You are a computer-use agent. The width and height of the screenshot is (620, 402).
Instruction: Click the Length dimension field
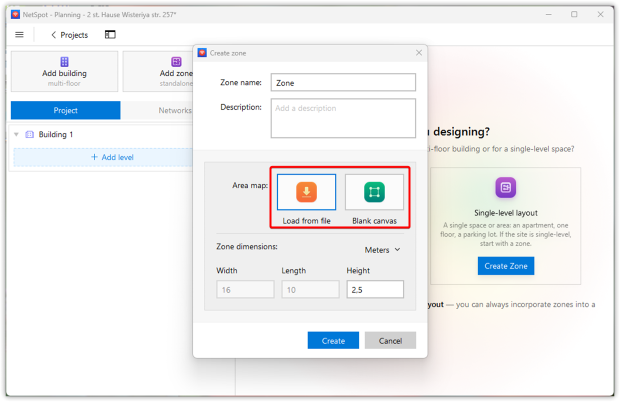click(x=310, y=290)
